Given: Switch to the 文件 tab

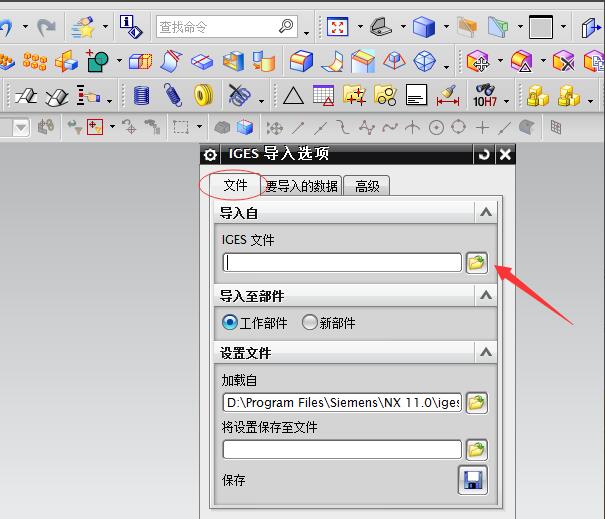Looking at the screenshot, I should pos(235,185).
